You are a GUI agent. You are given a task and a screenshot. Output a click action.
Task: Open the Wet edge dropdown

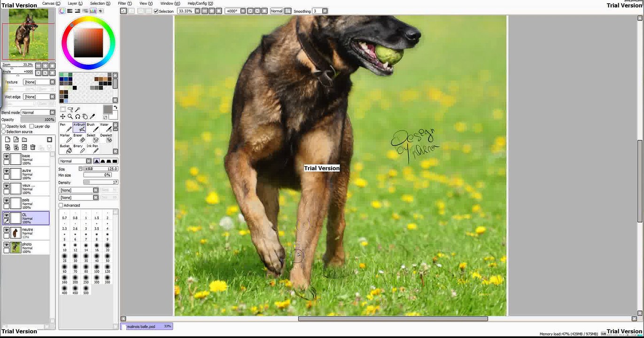[x=39, y=97]
